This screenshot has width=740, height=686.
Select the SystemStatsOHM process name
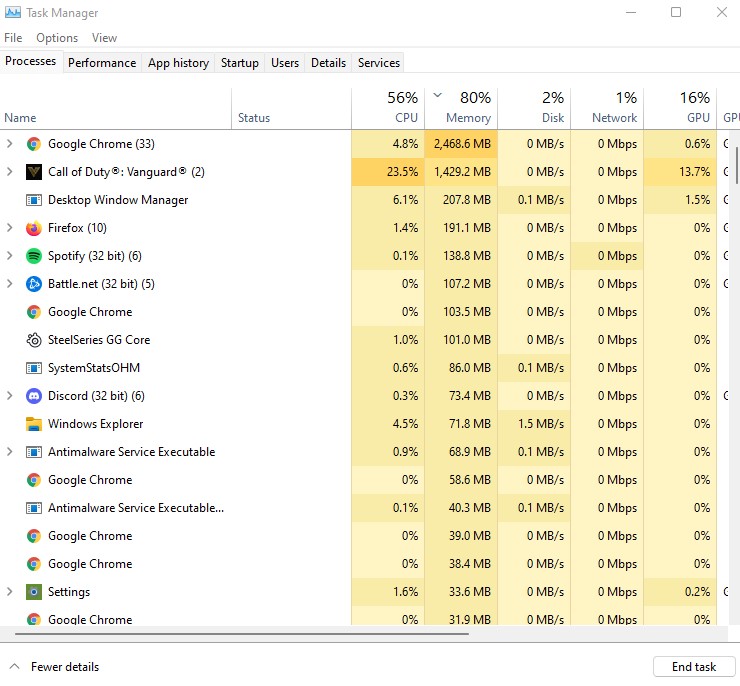point(94,368)
